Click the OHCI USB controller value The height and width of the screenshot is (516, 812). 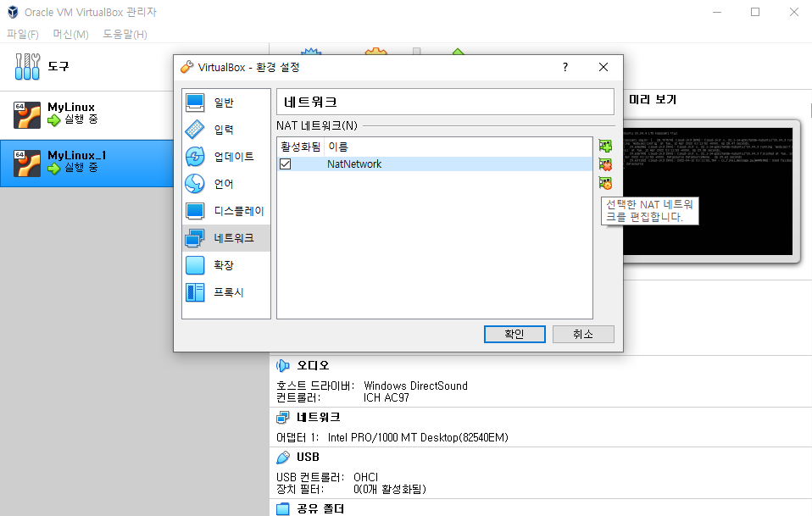[x=365, y=477]
